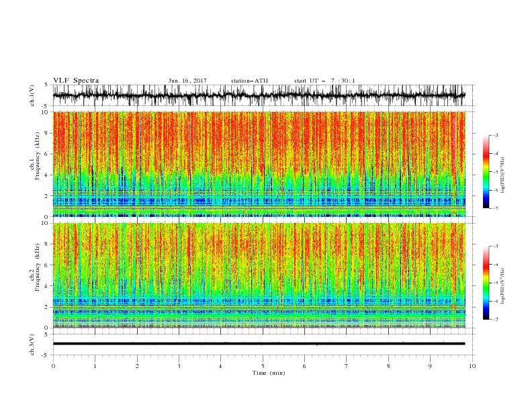Image resolution: width=532 pixels, height=411 pixels.
Task: Click the ch.2 spectrogram panel
Action: pyautogui.click(x=259, y=275)
